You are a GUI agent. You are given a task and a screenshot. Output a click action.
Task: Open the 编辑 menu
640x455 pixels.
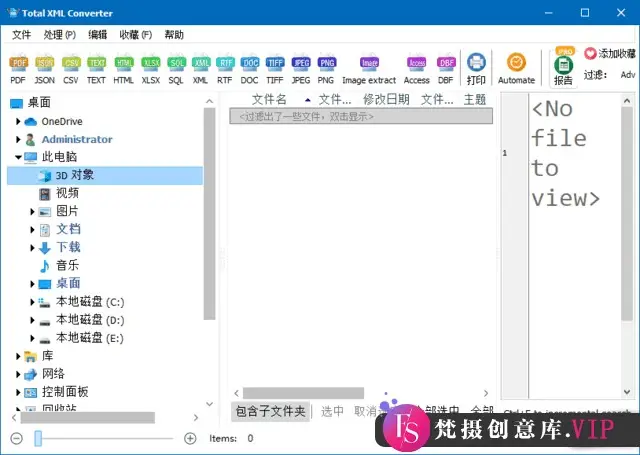[98, 35]
